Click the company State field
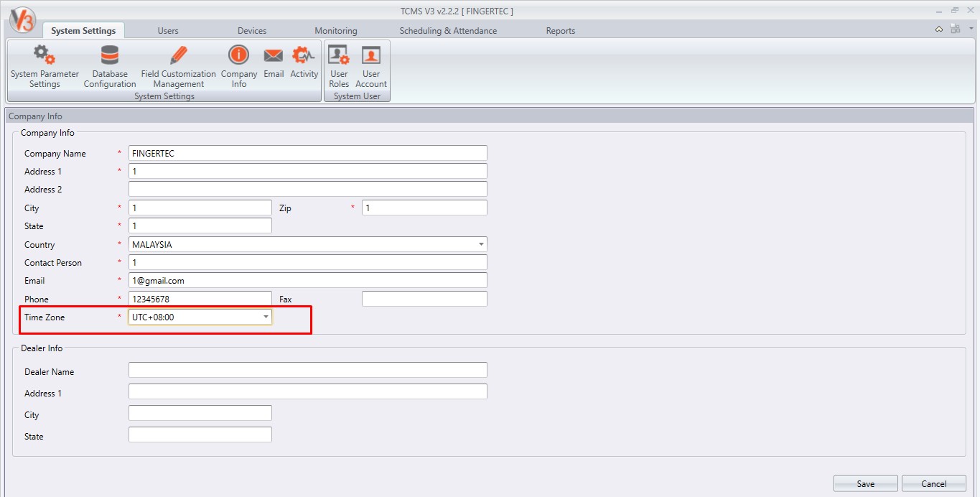The height and width of the screenshot is (497, 980). (200, 226)
